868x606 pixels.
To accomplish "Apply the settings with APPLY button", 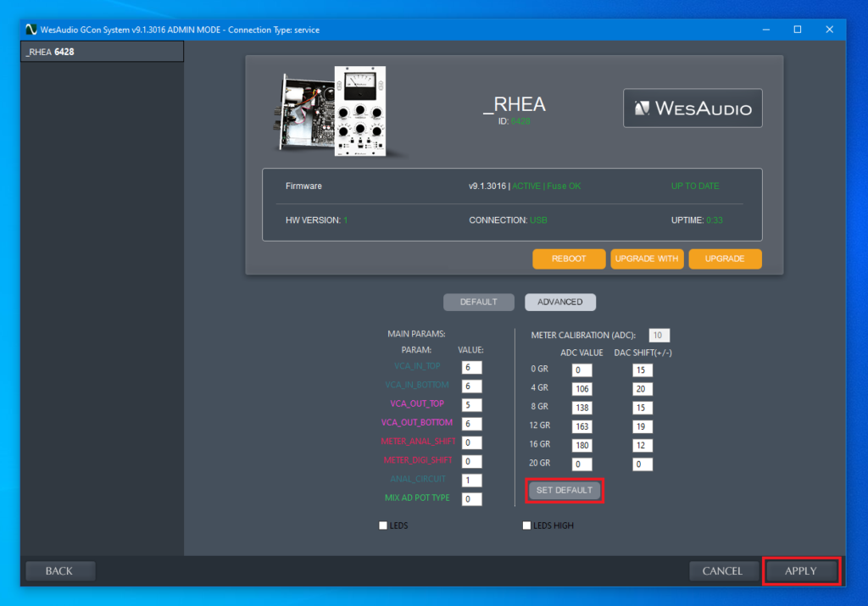I will click(800, 570).
